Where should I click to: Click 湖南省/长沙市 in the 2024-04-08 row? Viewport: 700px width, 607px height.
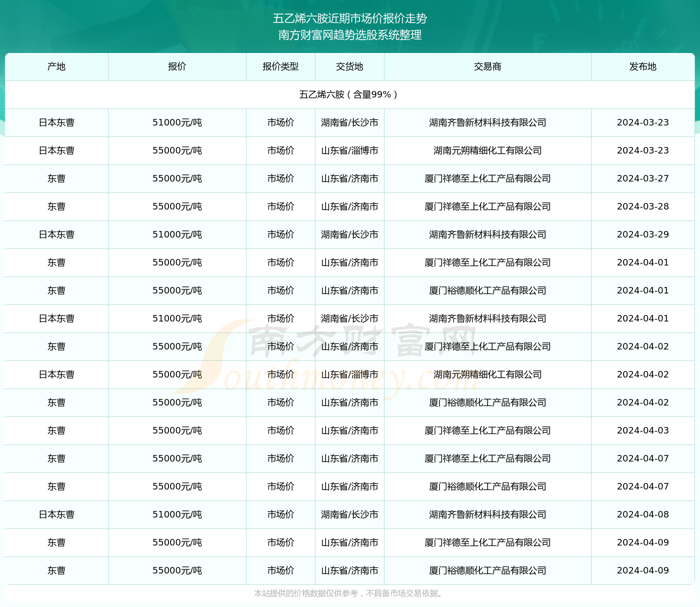(x=349, y=514)
